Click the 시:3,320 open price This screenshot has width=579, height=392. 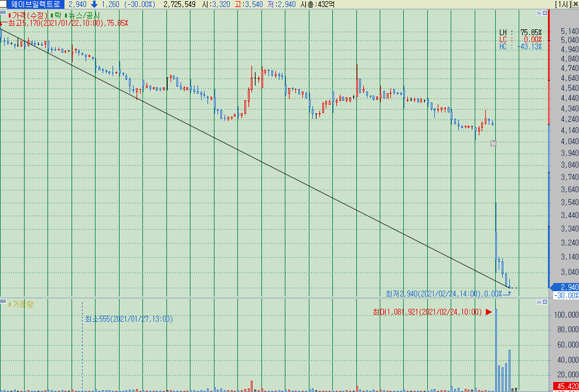[215, 5]
